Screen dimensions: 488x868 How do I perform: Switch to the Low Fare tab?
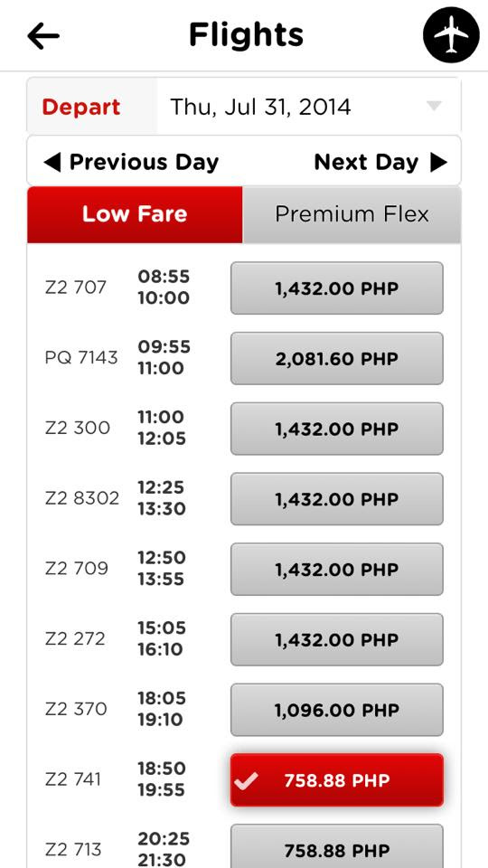click(x=135, y=214)
